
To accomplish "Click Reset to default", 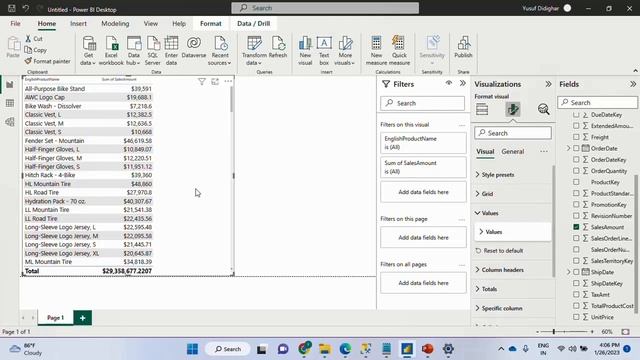I will [499, 251].
